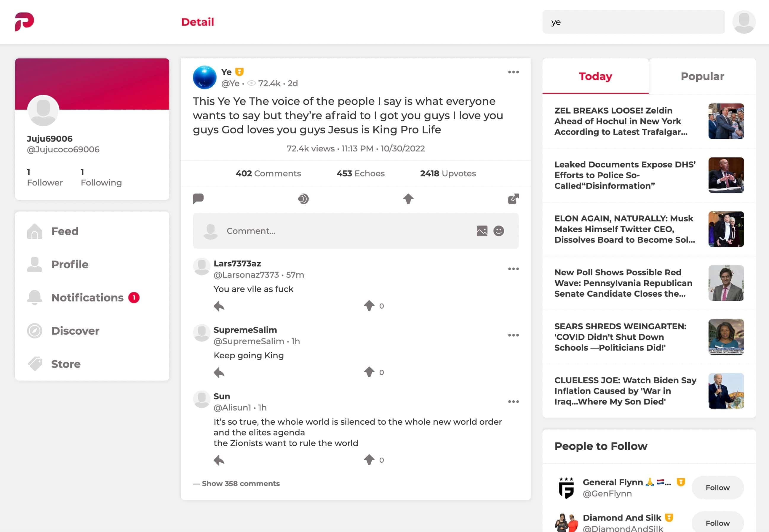
Task: Open the emoji picker in comment box
Action: tap(498, 231)
